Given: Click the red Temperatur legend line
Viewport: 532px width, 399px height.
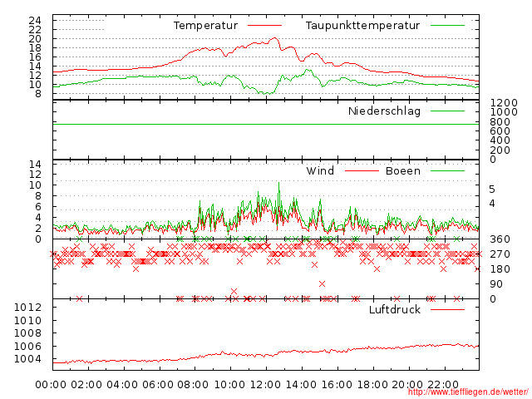Looking at the screenshot, I should [264, 26].
